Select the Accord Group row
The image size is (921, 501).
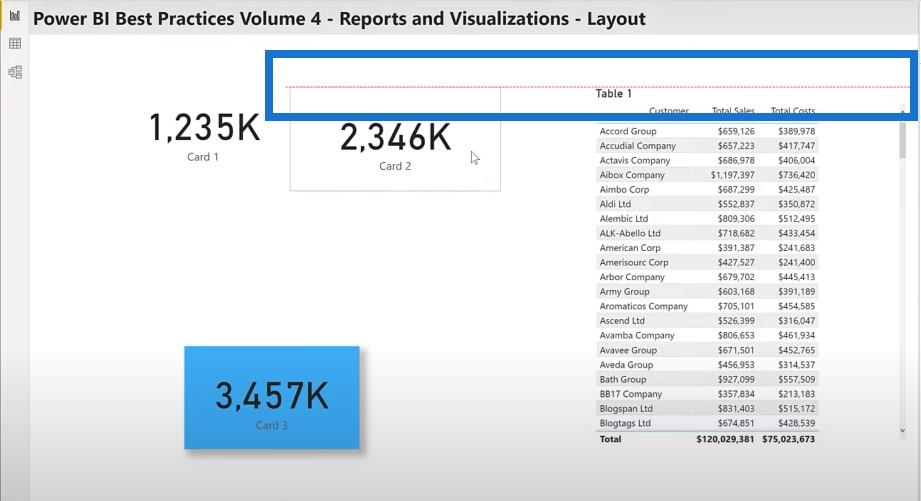pyautogui.click(x=707, y=131)
